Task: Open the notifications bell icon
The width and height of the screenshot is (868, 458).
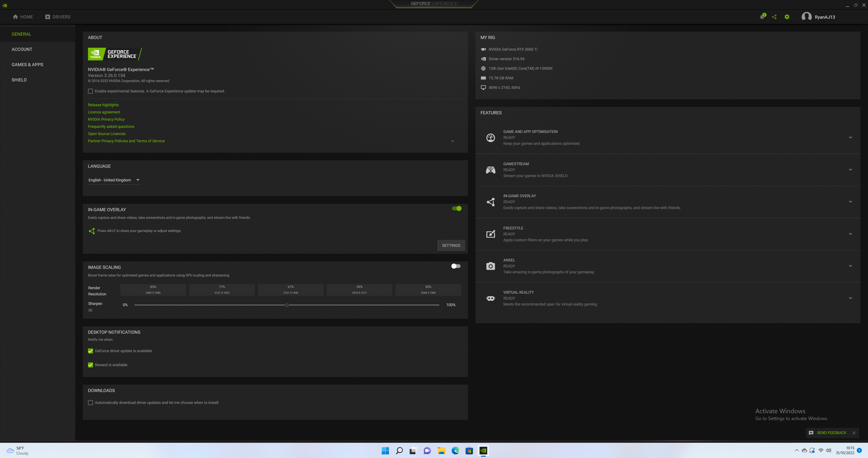Action: 762,17
